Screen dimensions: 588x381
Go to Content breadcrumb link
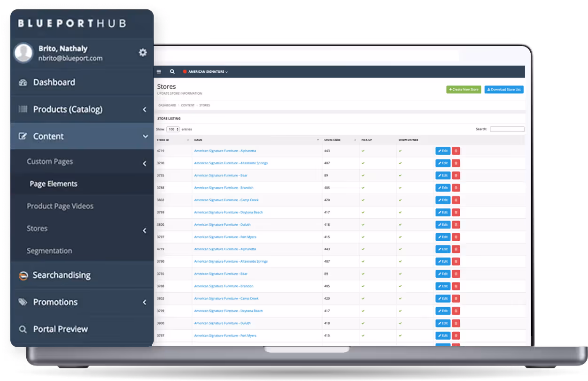click(x=188, y=105)
